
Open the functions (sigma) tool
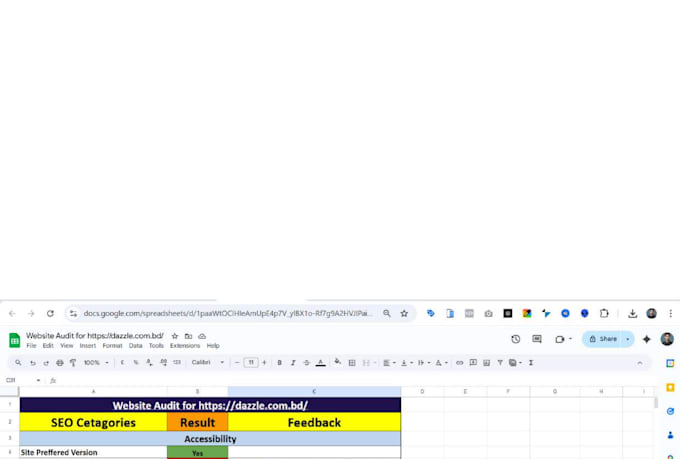(531, 363)
